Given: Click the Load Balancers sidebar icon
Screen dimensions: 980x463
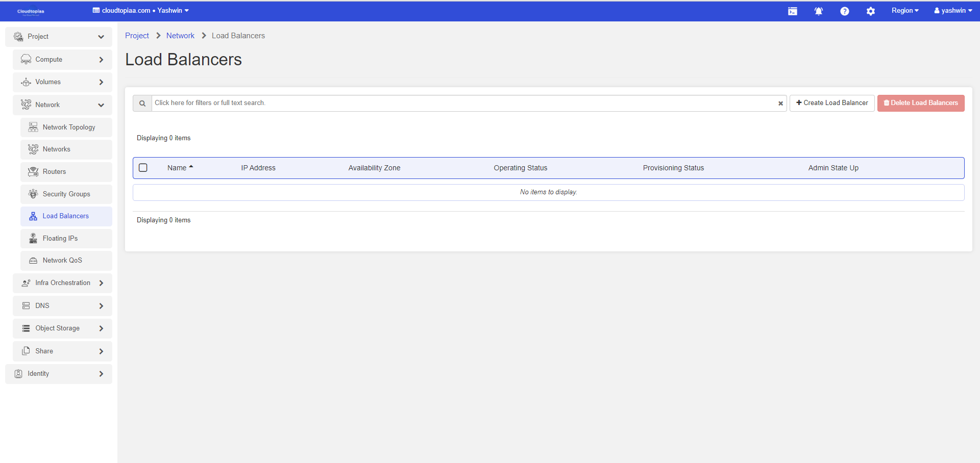Looking at the screenshot, I should [x=33, y=216].
